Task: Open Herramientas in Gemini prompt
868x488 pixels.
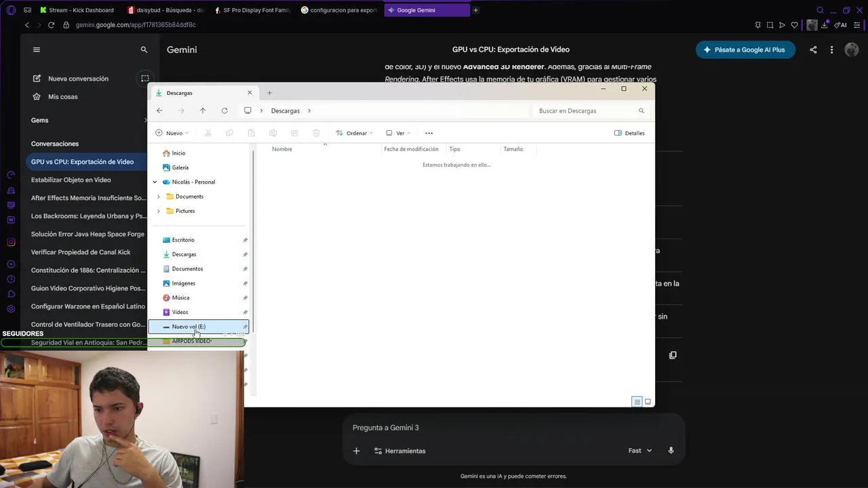Action: pos(399,451)
